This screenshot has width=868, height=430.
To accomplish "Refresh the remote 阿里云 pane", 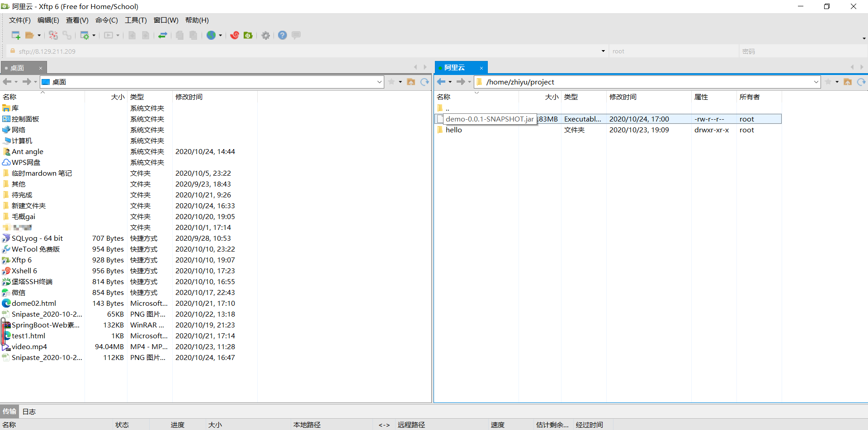I will click(861, 82).
